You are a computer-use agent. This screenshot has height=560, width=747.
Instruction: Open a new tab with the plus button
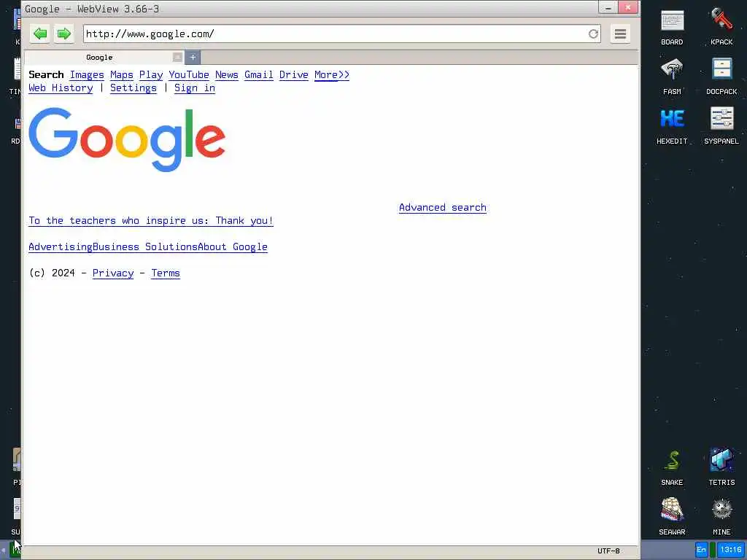pos(193,57)
